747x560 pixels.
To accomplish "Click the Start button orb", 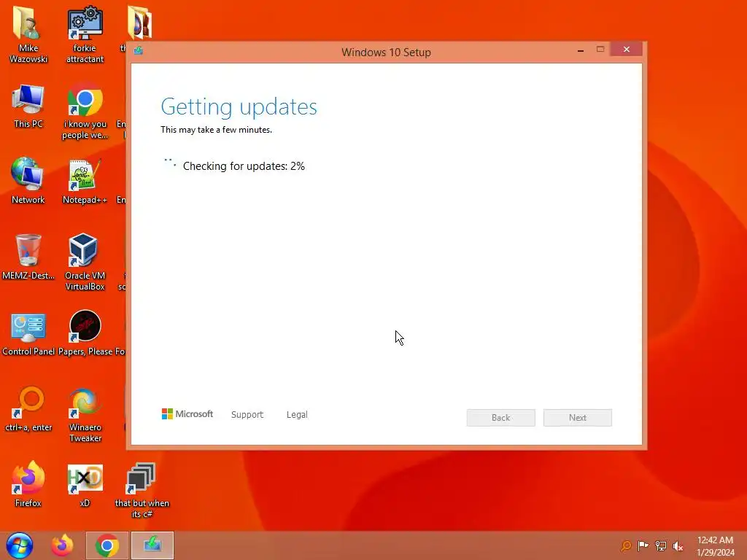I will point(20,545).
